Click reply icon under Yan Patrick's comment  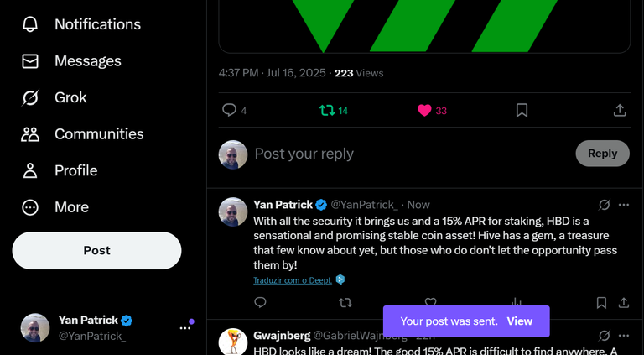coord(261,303)
